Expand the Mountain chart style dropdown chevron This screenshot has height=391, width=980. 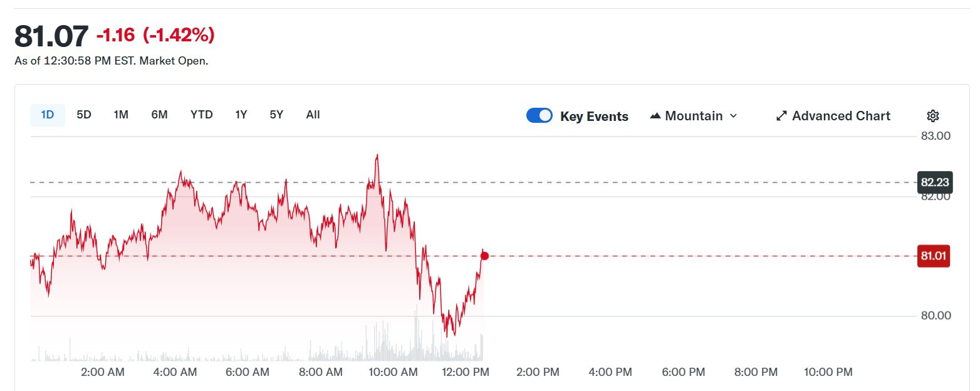(734, 116)
